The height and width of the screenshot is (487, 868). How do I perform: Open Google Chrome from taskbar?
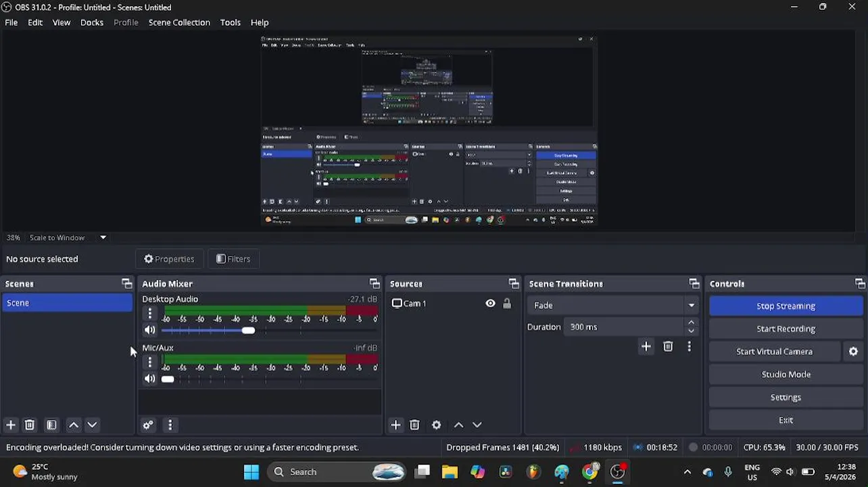coord(590,471)
